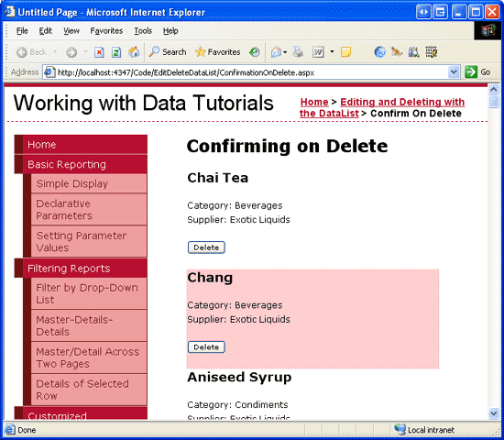This screenshot has height=440, width=504.
Task: Expand the Edit with Word dropdown arrow
Action: pos(332,51)
